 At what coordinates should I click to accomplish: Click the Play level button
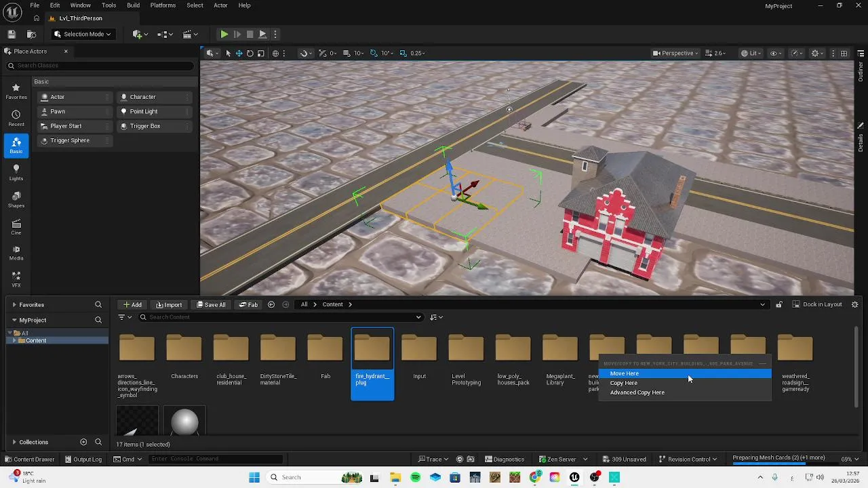coord(224,34)
